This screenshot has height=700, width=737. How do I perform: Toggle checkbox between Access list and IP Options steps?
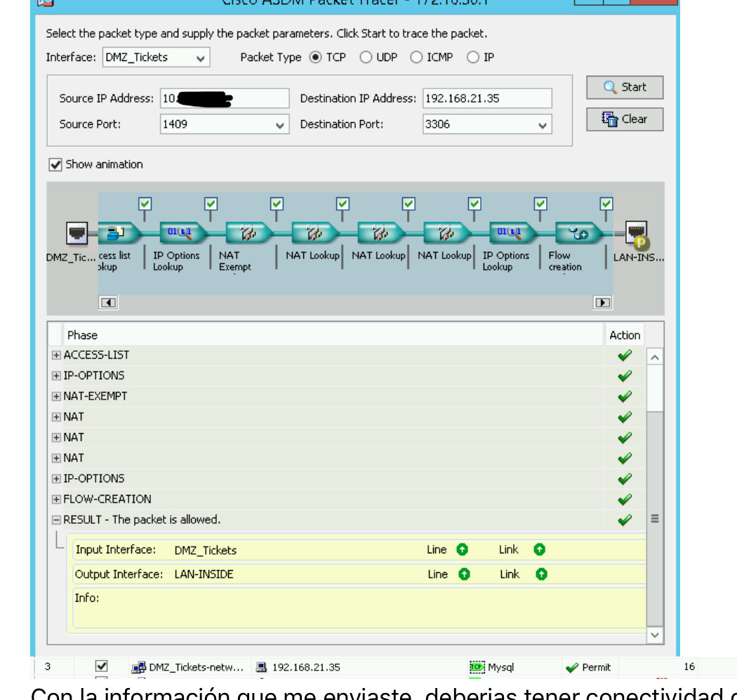tap(145, 204)
